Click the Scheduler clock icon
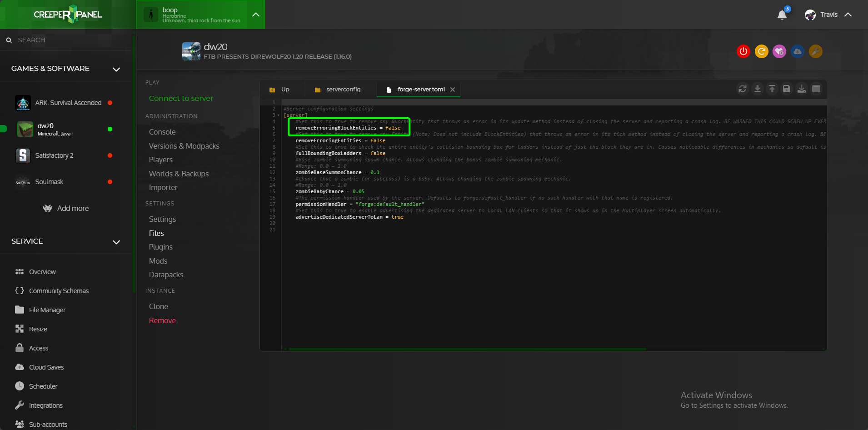The width and height of the screenshot is (868, 430). tap(20, 386)
